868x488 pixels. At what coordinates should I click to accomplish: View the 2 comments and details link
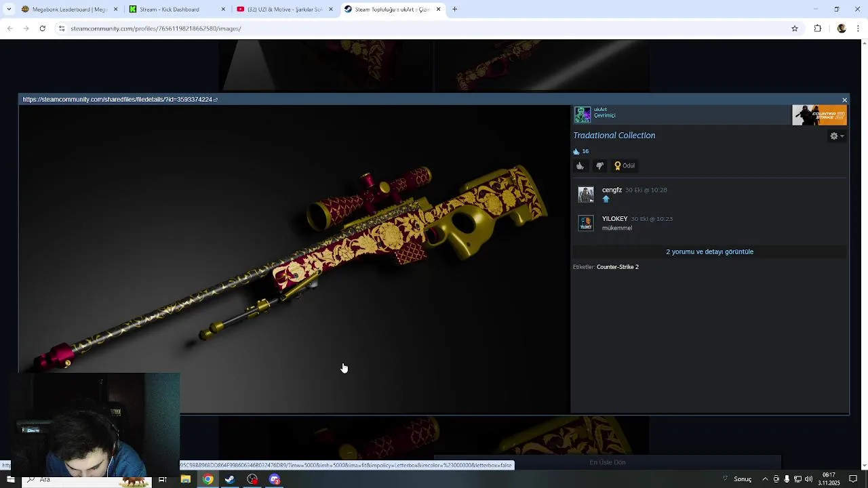click(709, 251)
